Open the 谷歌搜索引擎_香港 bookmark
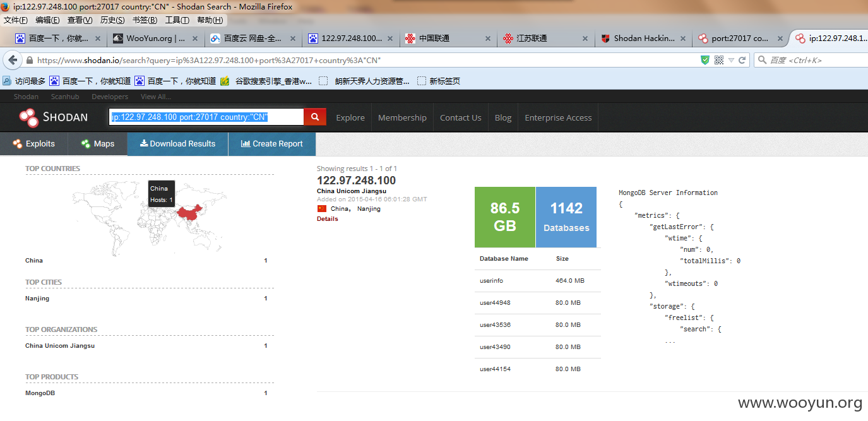This screenshot has height=421, width=868. coord(266,81)
